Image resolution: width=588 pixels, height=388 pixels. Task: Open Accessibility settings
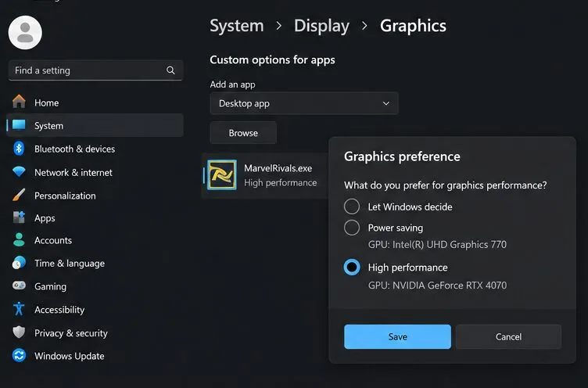[95, 310]
